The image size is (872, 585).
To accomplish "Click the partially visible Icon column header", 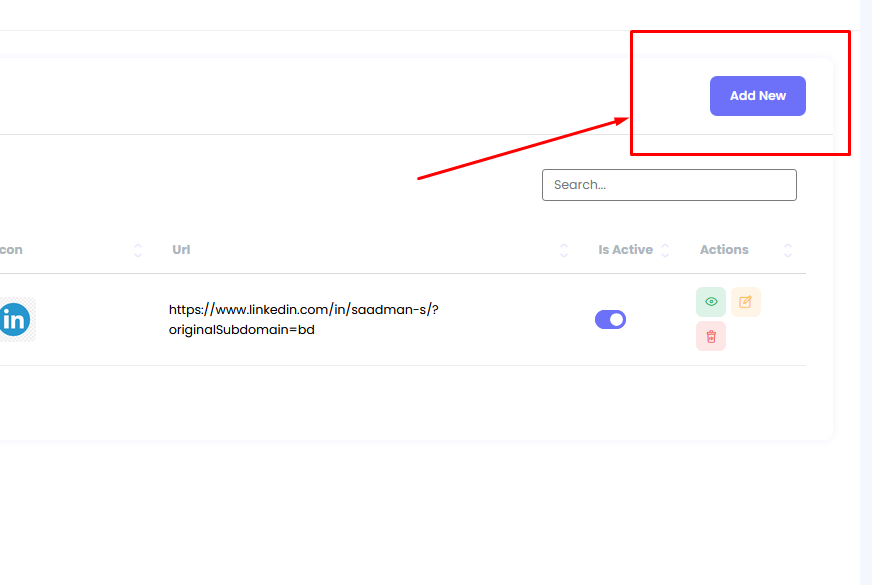I will tap(10, 250).
